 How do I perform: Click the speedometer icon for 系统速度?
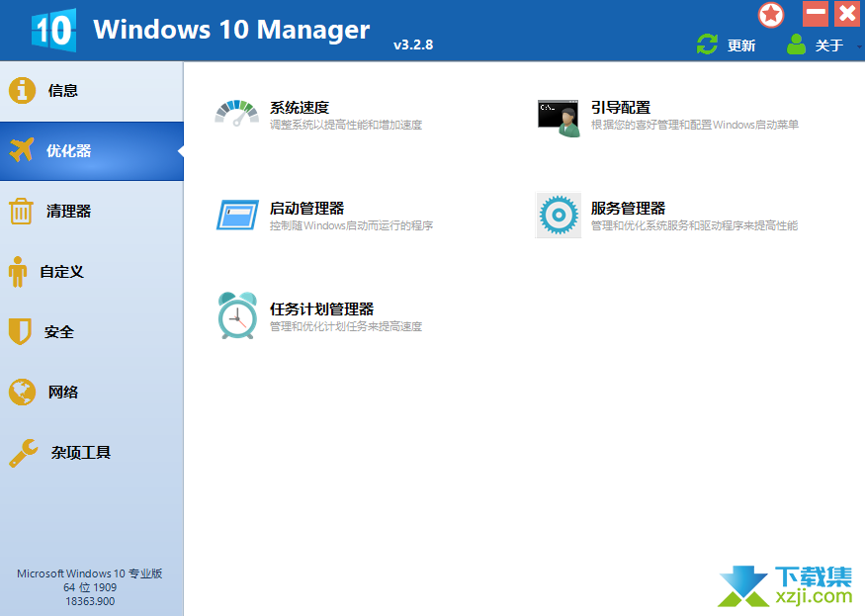tap(236, 113)
